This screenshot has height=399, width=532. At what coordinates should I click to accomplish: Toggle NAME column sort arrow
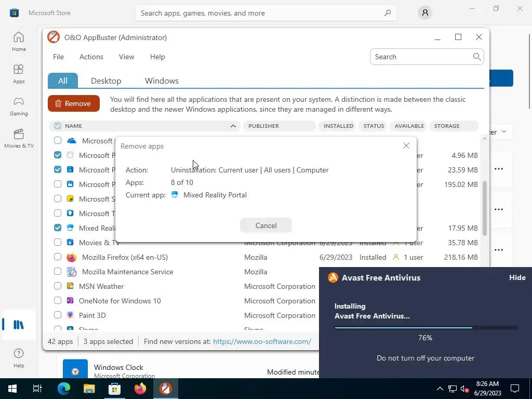click(x=233, y=126)
